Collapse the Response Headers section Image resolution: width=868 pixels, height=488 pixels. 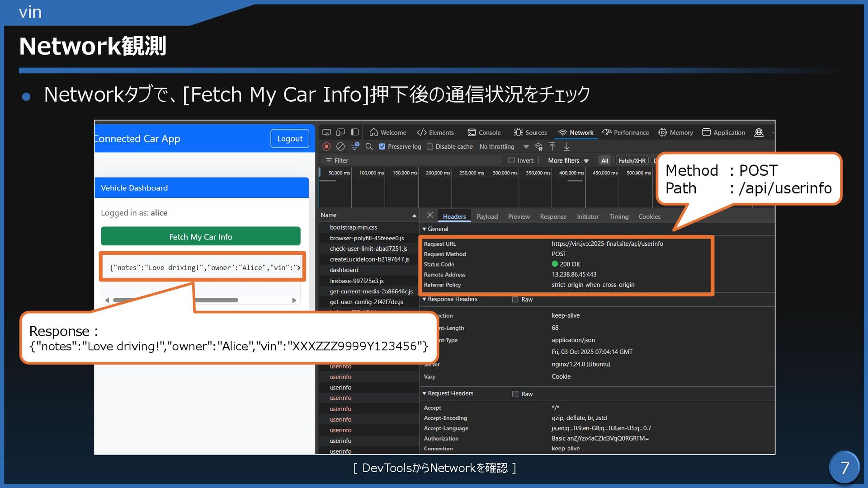point(425,299)
